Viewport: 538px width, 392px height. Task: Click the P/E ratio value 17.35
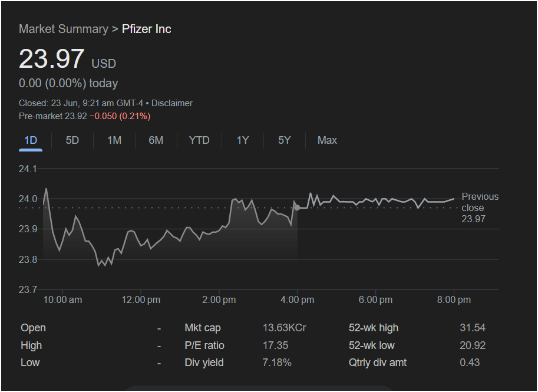point(276,345)
